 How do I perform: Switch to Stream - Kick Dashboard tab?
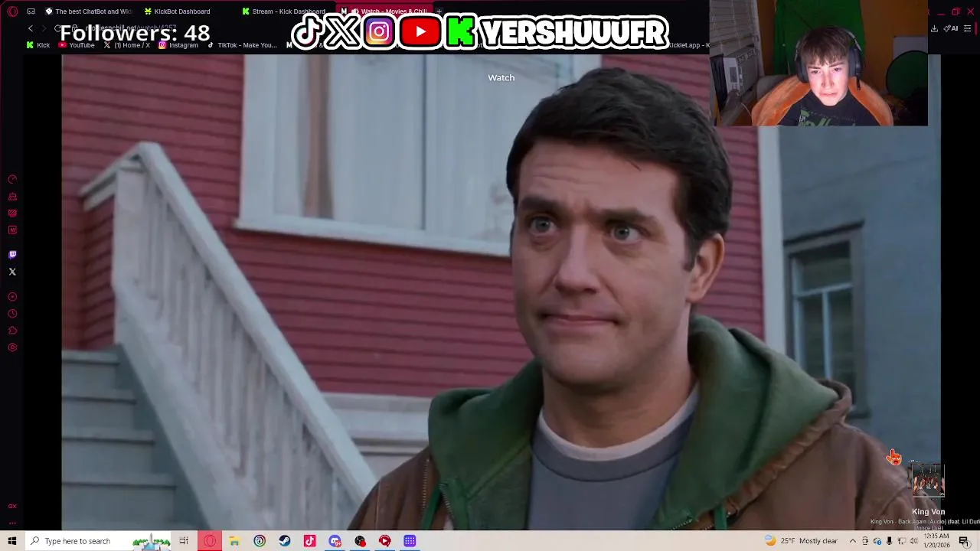tap(283, 11)
